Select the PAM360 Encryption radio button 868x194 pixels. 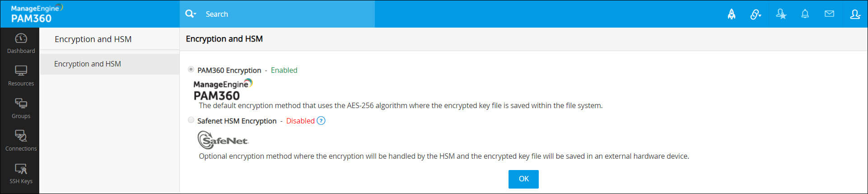(191, 69)
